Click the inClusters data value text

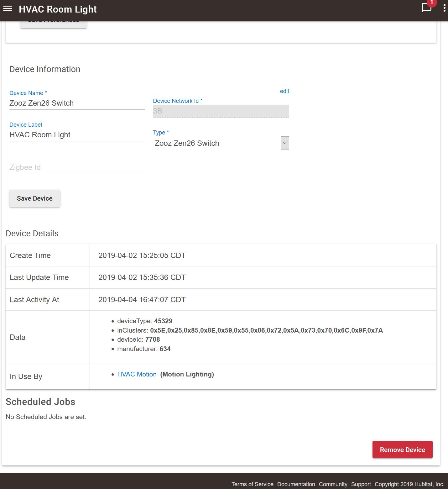266,330
